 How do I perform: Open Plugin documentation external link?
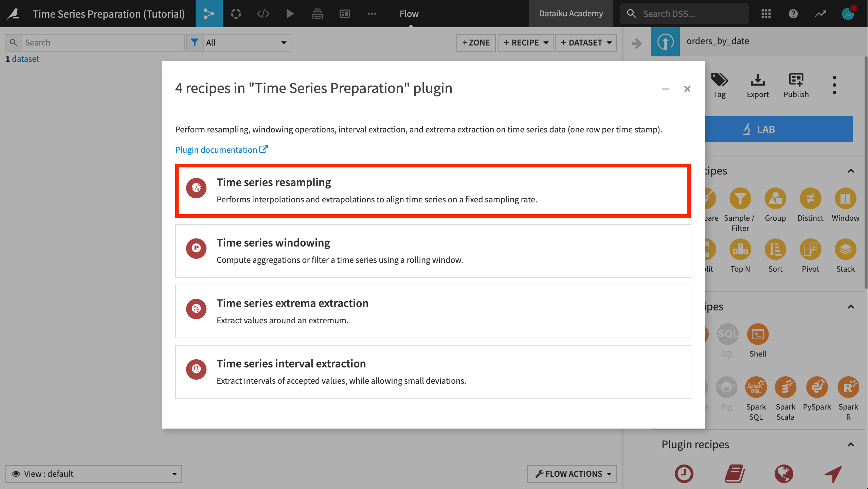click(x=221, y=149)
